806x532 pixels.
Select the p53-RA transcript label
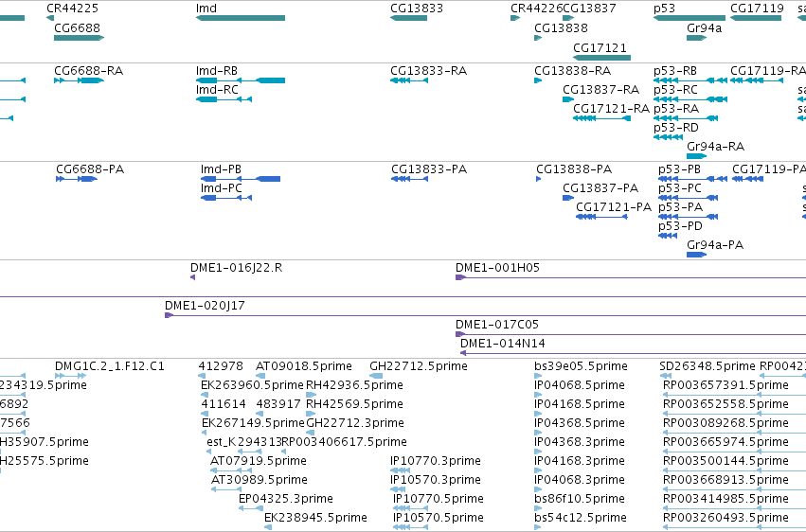[x=676, y=108]
